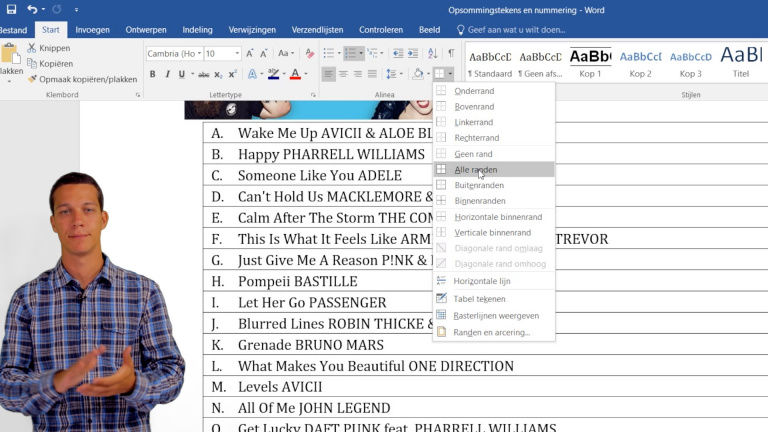Screen dimensions: 768x432
Task: Open the Invoegen ribbon tab
Action: tap(93, 30)
